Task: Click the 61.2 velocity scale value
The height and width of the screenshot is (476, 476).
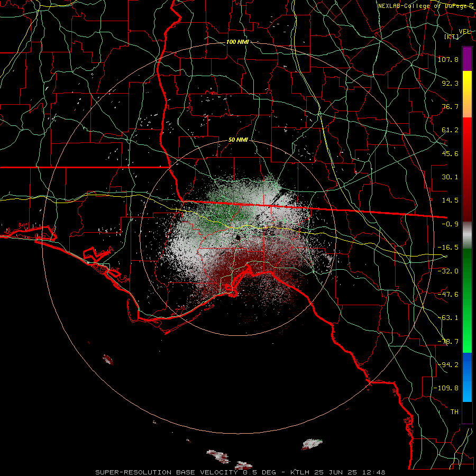Action: pyautogui.click(x=450, y=130)
